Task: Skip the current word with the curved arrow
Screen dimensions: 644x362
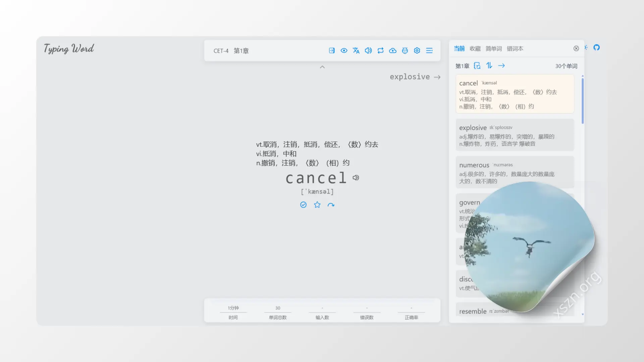Action: pos(331,205)
